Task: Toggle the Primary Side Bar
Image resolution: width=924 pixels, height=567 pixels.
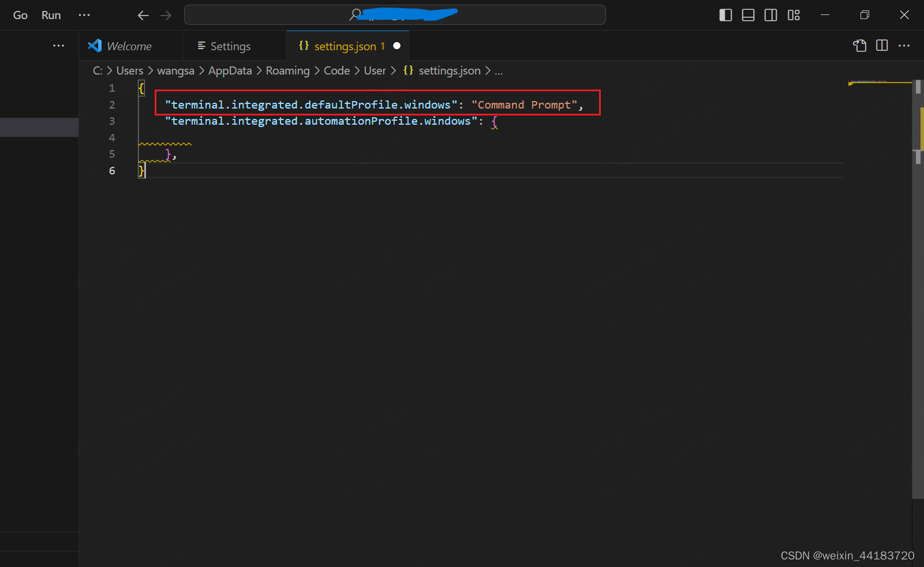Action: click(x=725, y=15)
